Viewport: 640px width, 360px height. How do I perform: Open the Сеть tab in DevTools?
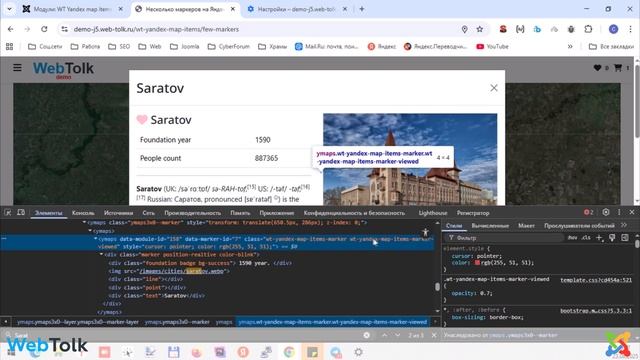[x=149, y=213]
